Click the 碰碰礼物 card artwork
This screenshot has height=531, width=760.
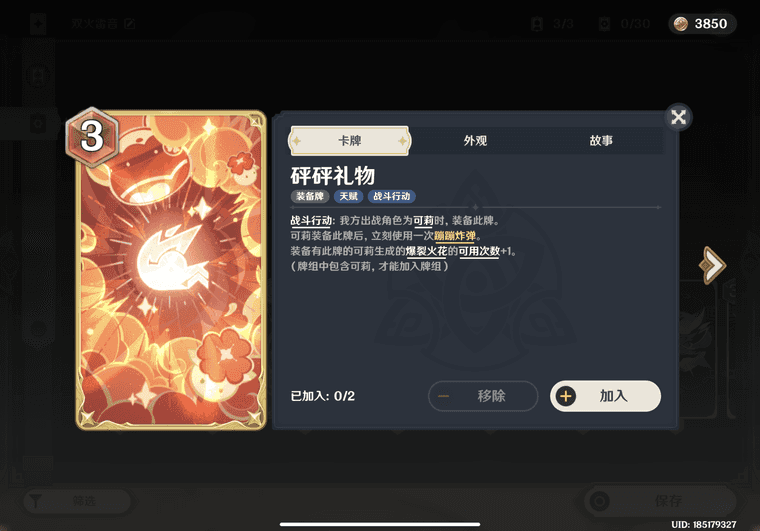coord(172,270)
